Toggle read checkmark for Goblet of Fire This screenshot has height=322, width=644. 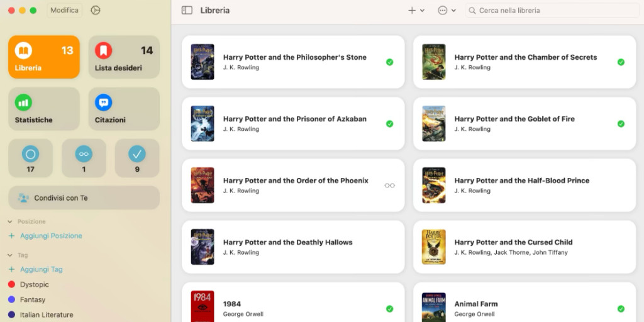point(621,124)
